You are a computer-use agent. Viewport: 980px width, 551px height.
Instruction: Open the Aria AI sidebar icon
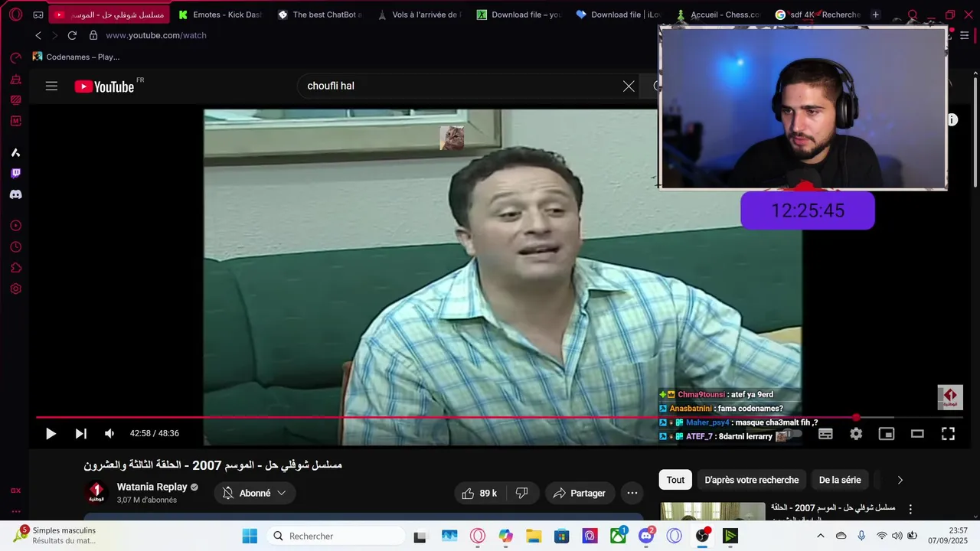click(15, 152)
